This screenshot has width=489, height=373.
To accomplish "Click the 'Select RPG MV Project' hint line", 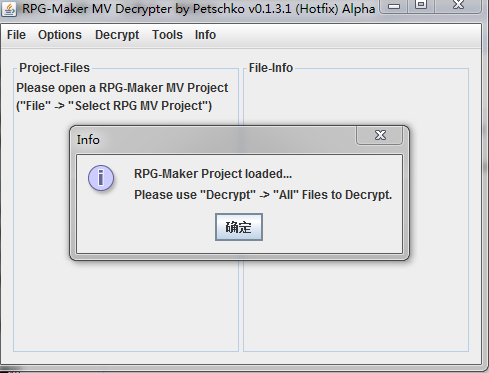I will (x=114, y=106).
